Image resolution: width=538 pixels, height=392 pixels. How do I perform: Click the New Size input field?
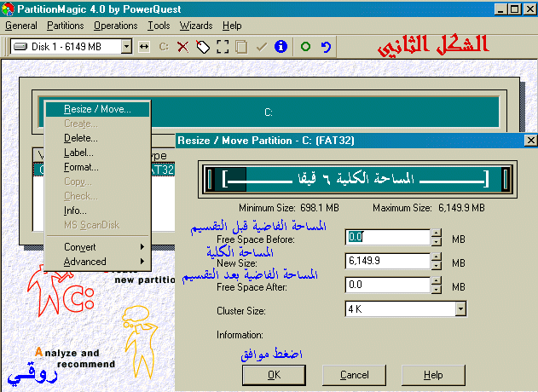[387, 261]
